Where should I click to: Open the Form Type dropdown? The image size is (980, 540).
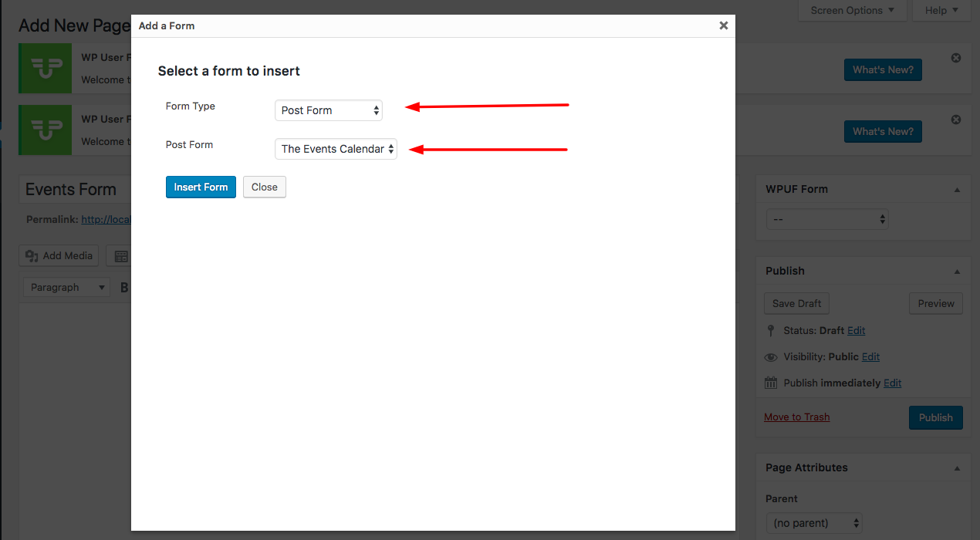tap(328, 110)
